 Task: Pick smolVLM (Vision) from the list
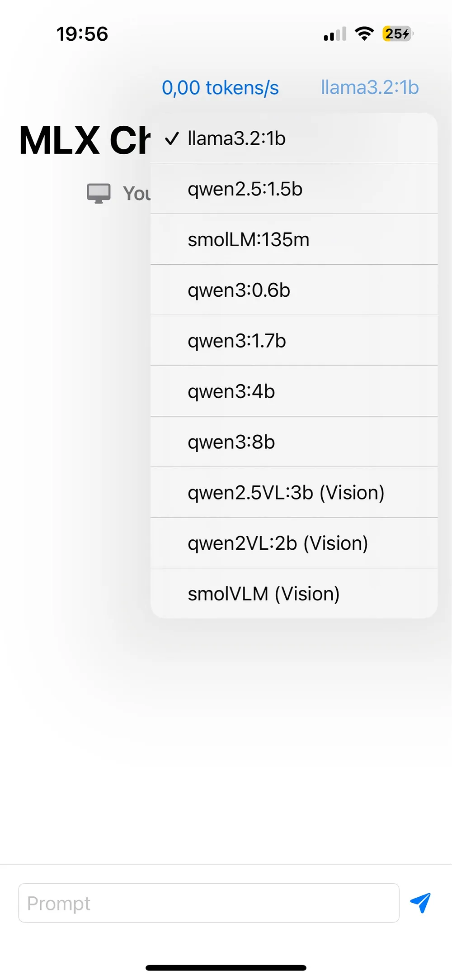294,594
